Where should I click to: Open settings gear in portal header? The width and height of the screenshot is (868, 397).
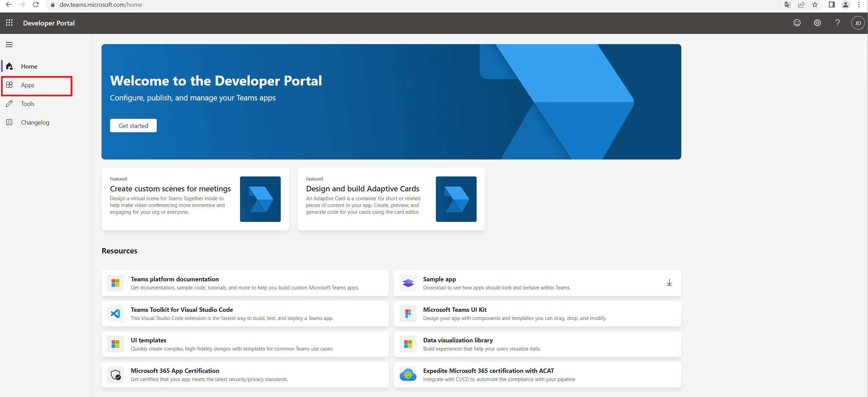[817, 23]
